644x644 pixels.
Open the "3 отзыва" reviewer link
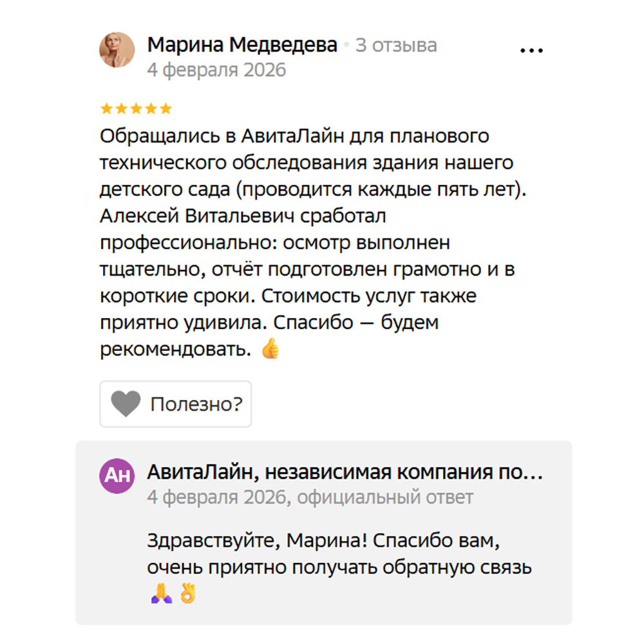point(396,46)
